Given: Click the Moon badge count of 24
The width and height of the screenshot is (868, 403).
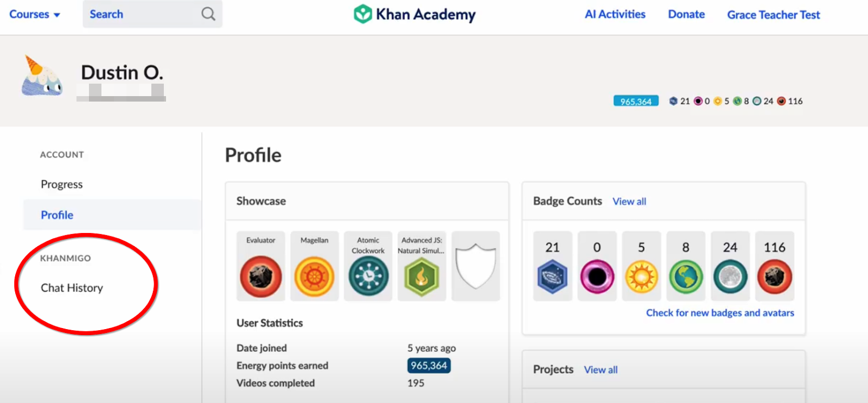Looking at the screenshot, I should [730, 266].
